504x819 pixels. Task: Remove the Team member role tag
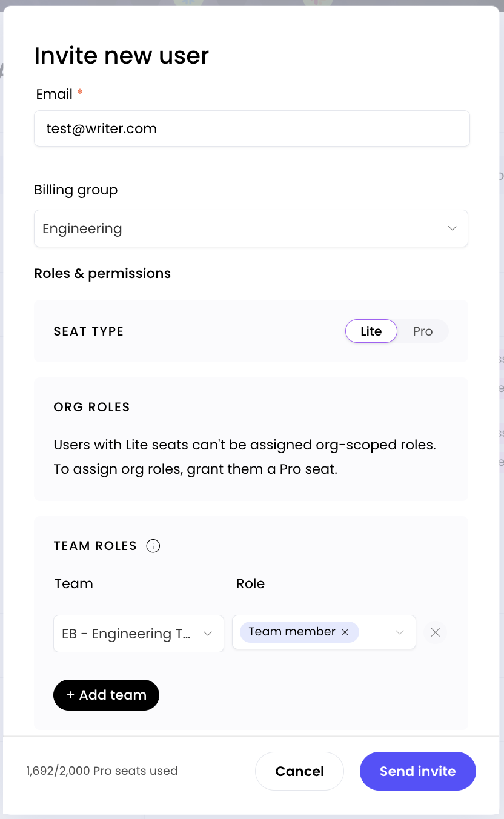coord(345,632)
